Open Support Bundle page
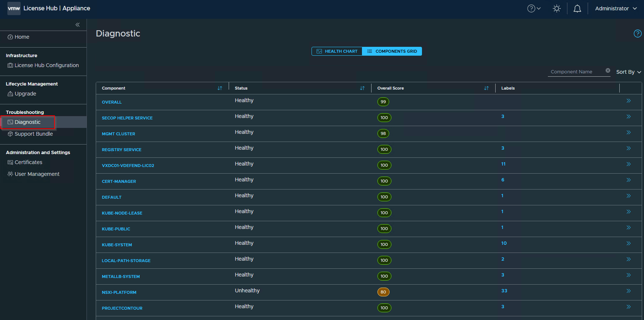The height and width of the screenshot is (320, 644). point(30,134)
